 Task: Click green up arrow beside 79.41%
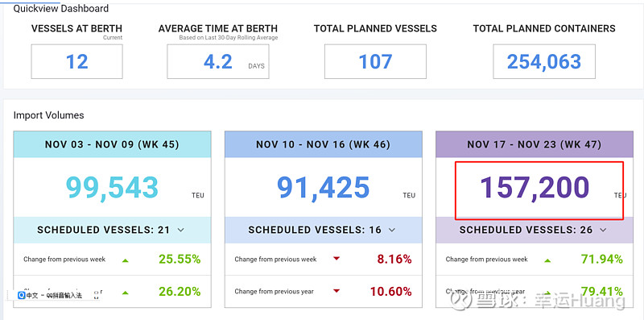[x=547, y=293]
